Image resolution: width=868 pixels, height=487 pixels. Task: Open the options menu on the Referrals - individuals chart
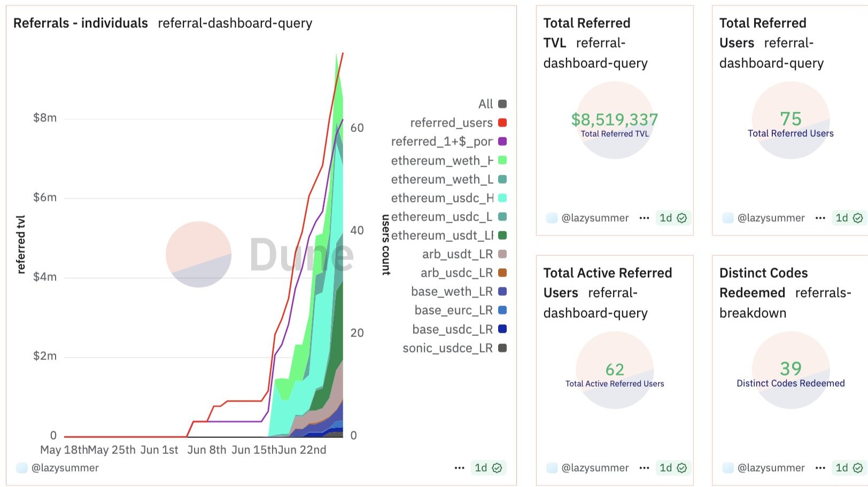pos(460,468)
